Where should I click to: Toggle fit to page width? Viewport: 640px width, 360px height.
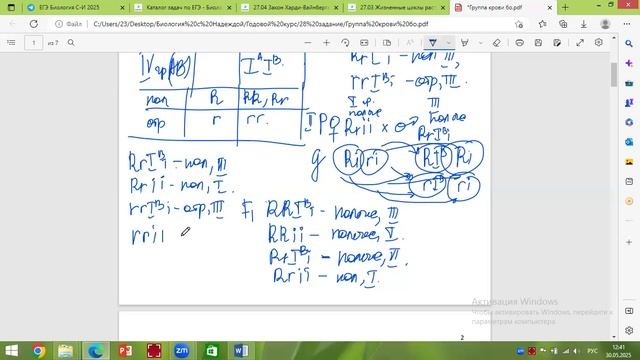(364, 42)
